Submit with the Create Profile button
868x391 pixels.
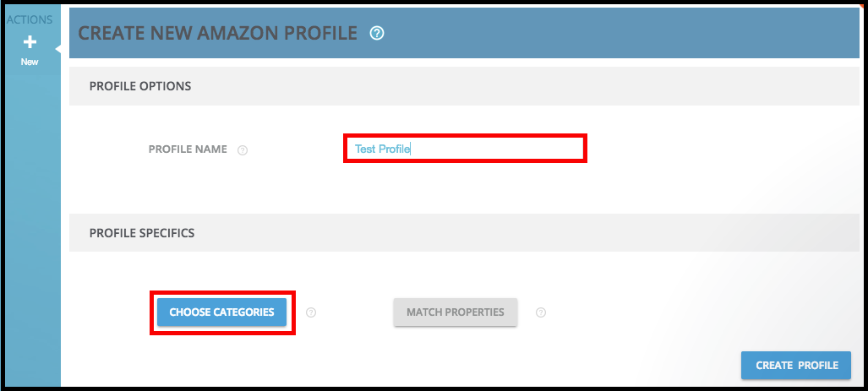point(796,365)
